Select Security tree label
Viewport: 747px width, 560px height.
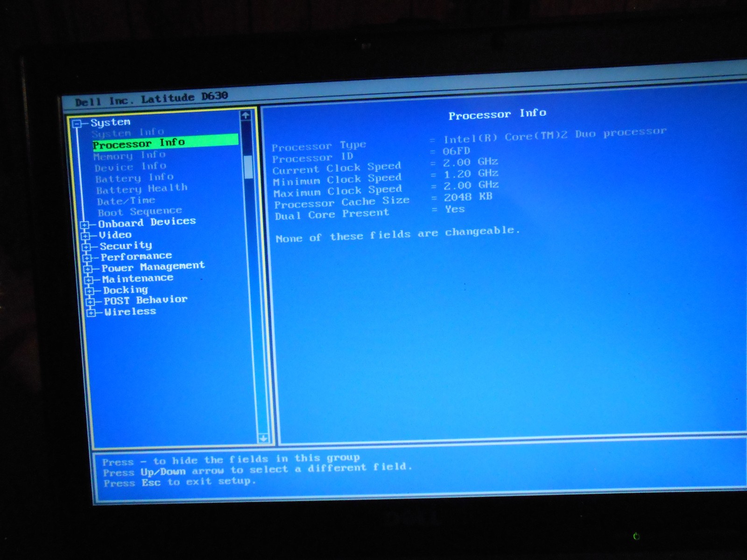[126, 246]
